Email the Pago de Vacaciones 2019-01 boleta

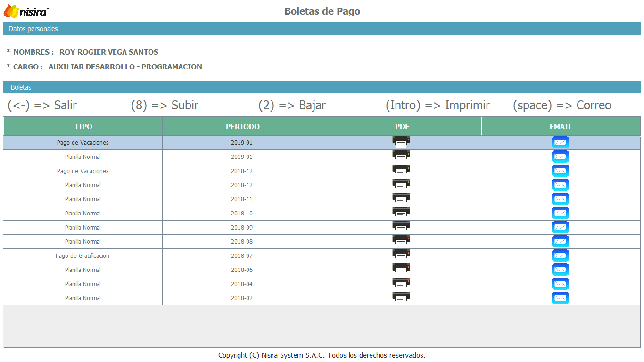560,142
